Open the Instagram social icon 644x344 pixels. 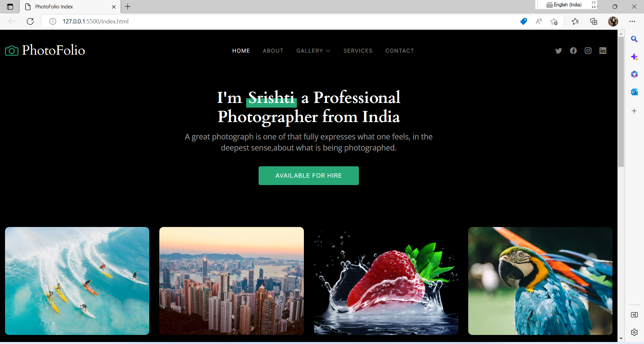pos(588,51)
